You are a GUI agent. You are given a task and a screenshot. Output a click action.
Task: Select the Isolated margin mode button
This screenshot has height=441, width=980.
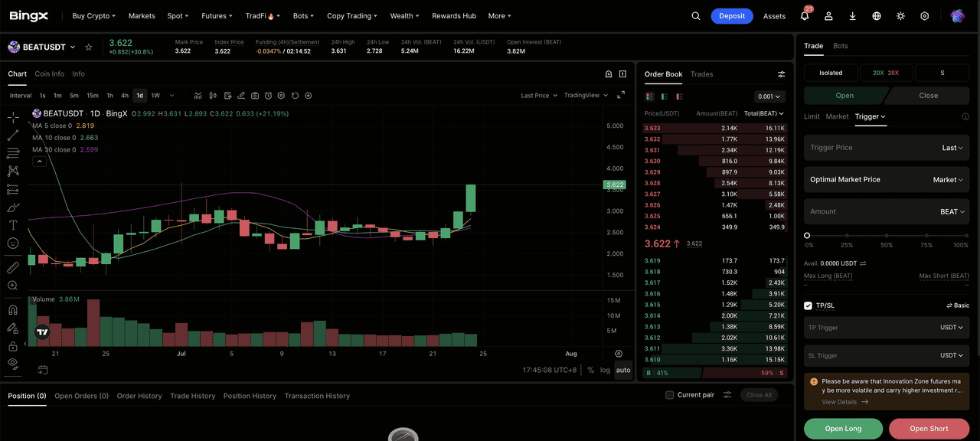point(831,73)
